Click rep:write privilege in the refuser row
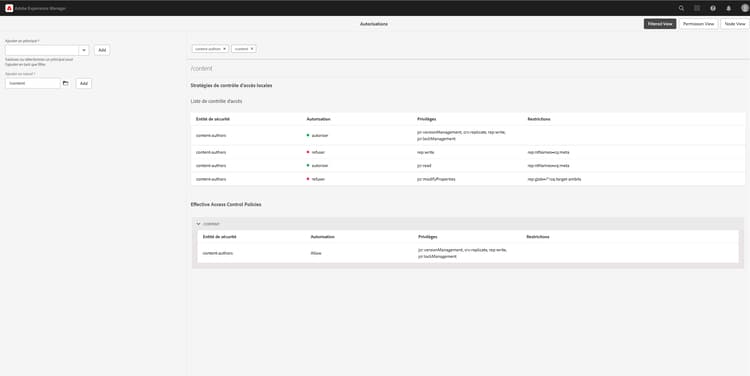This screenshot has width=750, height=376. 426,152
